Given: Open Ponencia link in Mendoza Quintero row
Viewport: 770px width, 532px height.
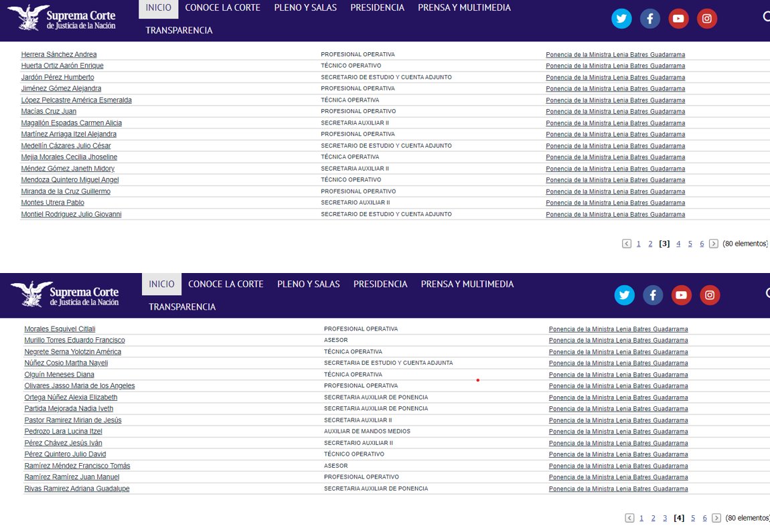Looking at the screenshot, I should (x=615, y=180).
